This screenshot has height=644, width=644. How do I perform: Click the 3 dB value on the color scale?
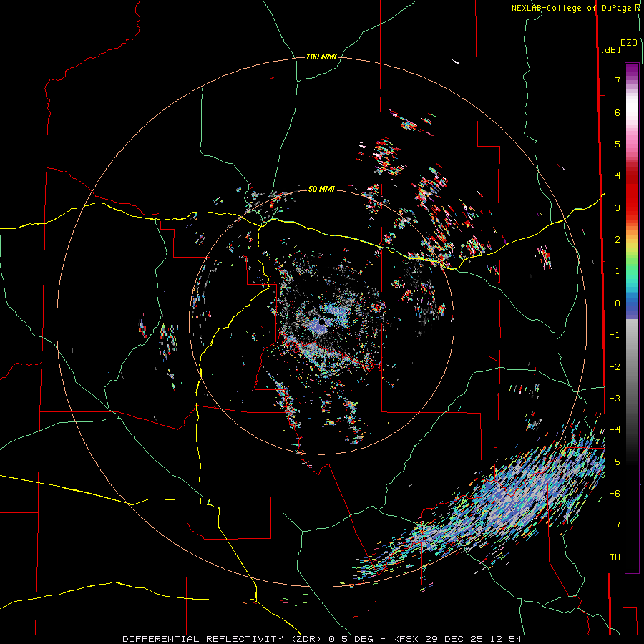click(618, 208)
